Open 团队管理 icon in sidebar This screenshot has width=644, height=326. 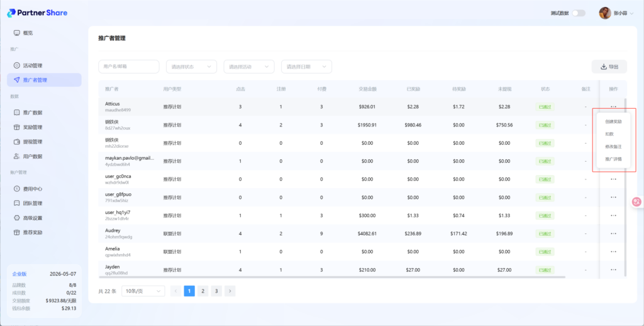coord(17,203)
